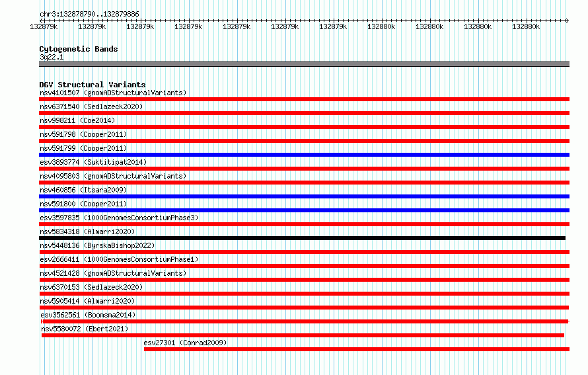Click the nsv591799 (Cooper2011) label
Screen dimensions: 588x375
[83, 148]
